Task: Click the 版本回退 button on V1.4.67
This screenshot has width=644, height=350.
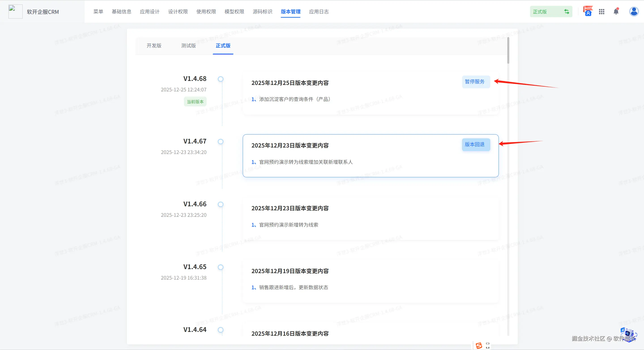Action: (476, 145)
